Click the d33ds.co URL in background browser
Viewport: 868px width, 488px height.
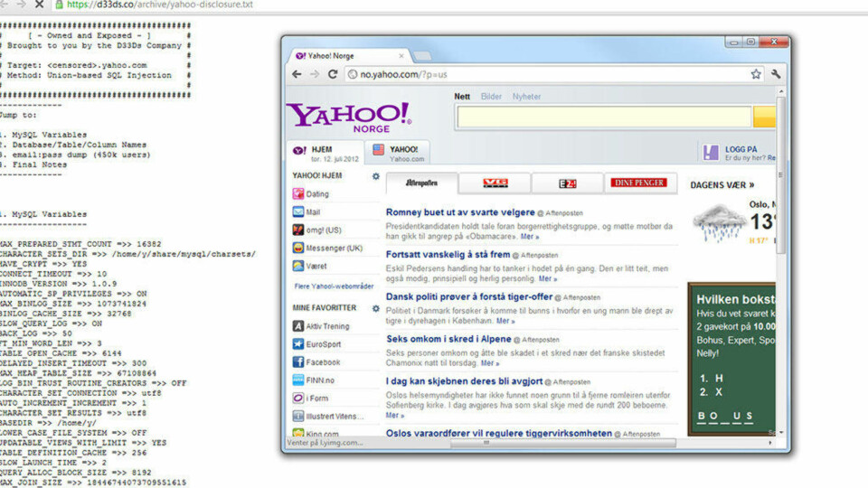click(x=159, y=5)
